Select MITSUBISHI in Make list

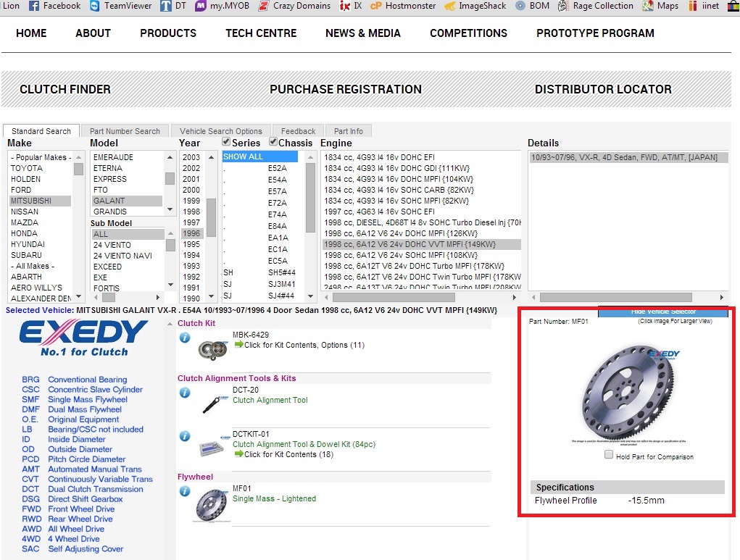(x=40, y=201)
